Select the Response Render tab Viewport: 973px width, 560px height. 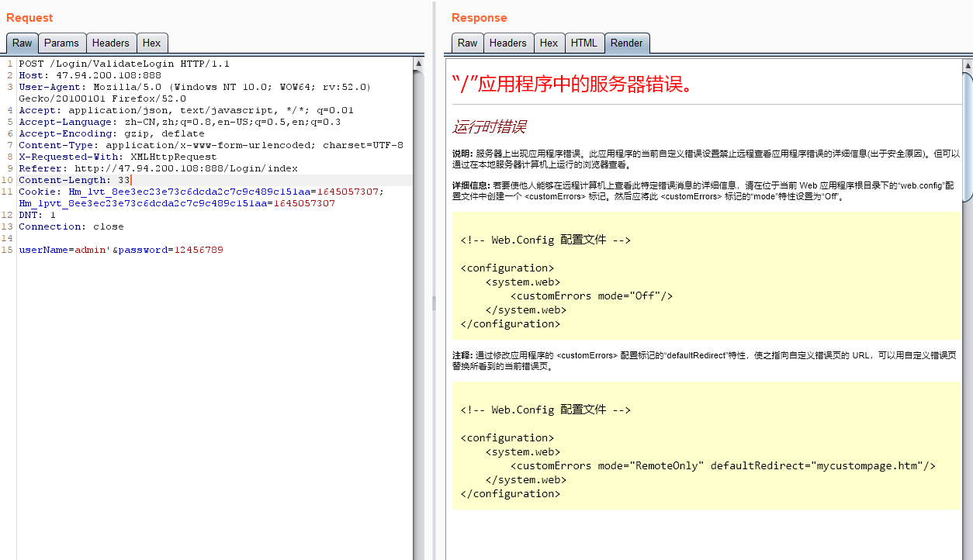[627, 43]
